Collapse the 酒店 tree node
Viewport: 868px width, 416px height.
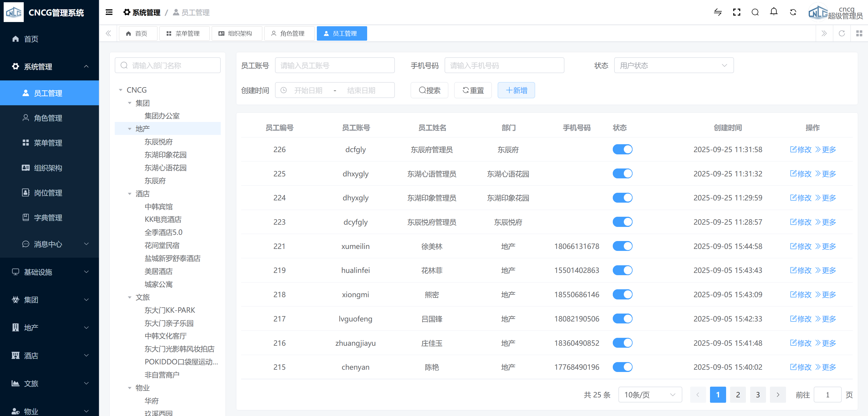tap(130, 194)
